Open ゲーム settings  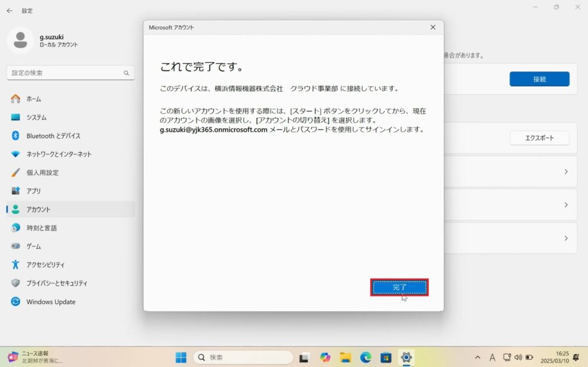[x=71, y=246]
